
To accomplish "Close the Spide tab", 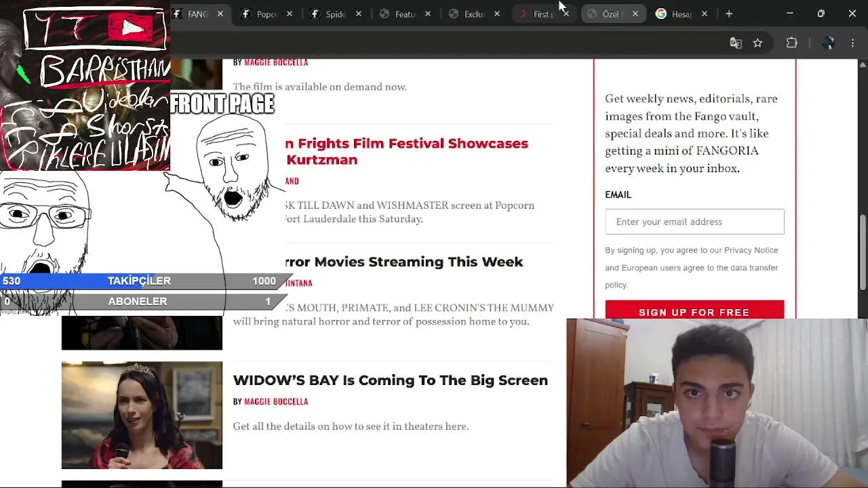I will click(x=359, y=14).
